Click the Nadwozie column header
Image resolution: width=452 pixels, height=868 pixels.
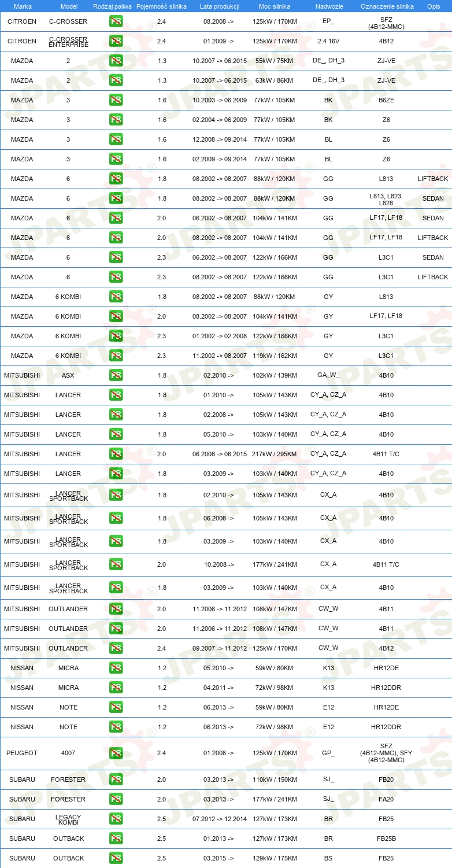click(x=328, y=6)
